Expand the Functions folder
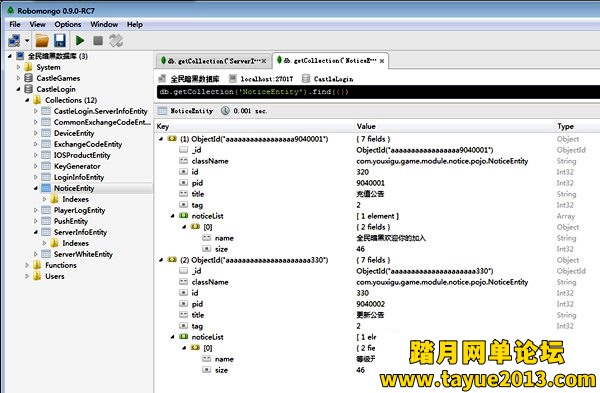Image resolution: width=600 pixels, height=393 pixels. [x=27, y=265]
